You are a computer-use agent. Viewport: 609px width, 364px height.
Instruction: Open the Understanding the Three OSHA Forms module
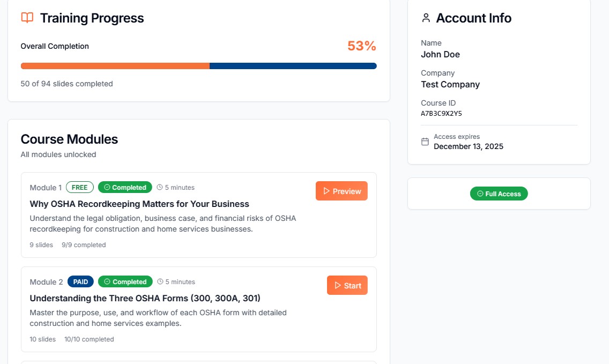click(145, 298)
